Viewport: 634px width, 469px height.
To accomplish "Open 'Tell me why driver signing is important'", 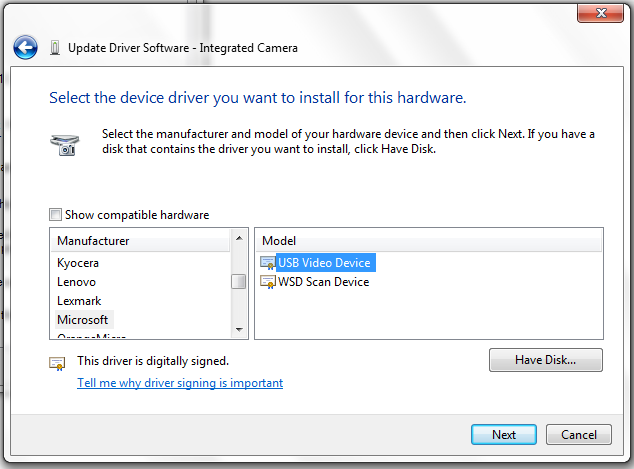I will click(180, 383).
